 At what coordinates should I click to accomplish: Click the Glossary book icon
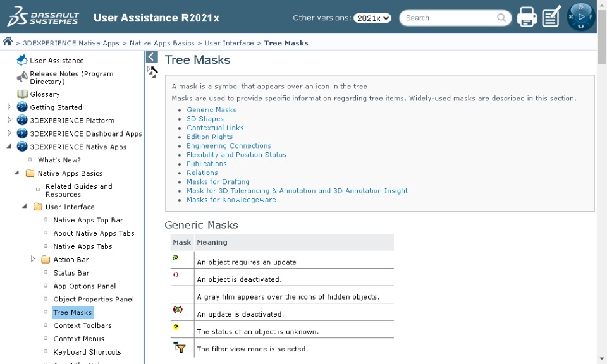tap(22, 94)
